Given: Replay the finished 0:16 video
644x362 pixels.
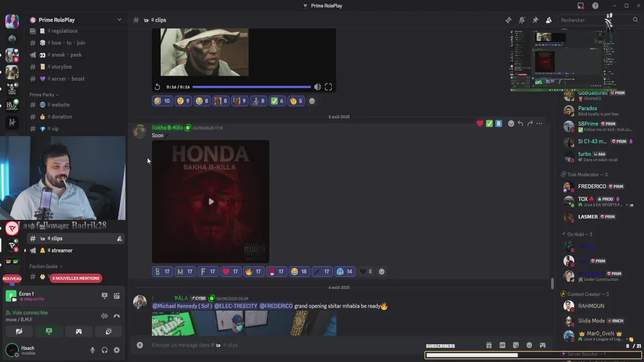Looking at the screenshot, I should [157, 87].
